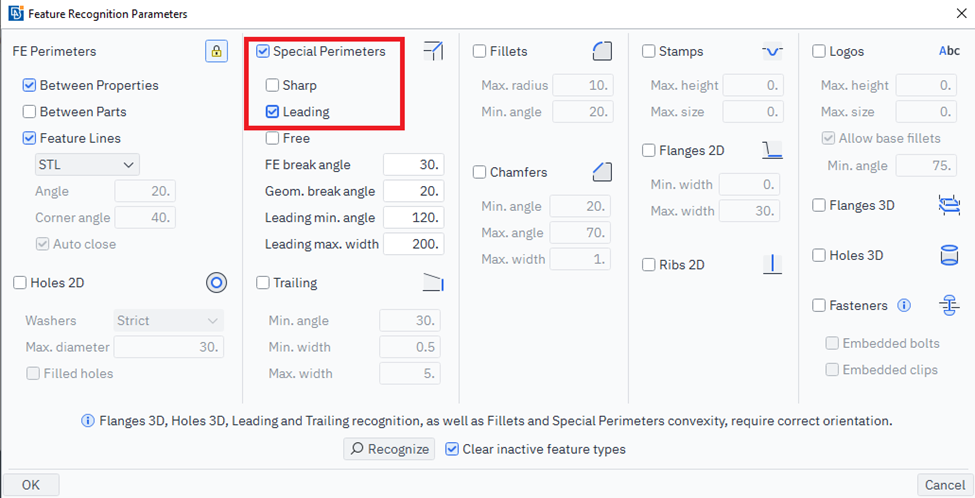Click the FE break angle field
This screenshot has height=498, width=975.
coord(413,165)
